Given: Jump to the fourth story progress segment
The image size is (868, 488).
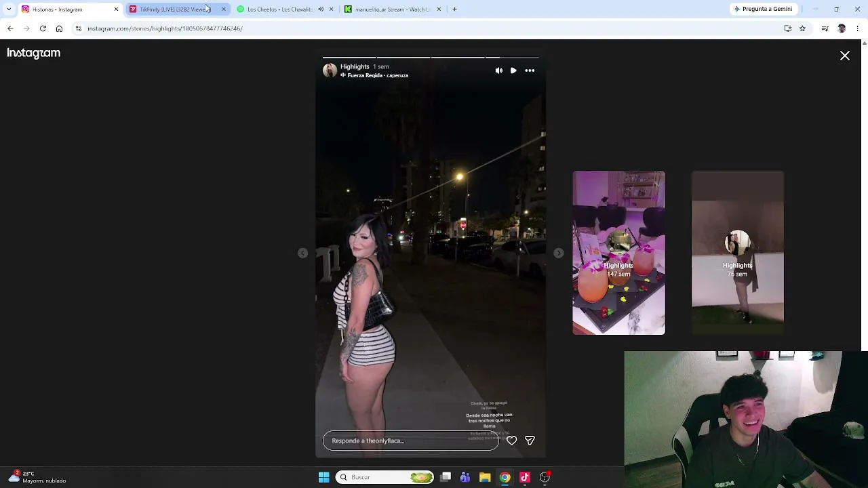Looking at the screenshot, I should (x=512, y=57).
